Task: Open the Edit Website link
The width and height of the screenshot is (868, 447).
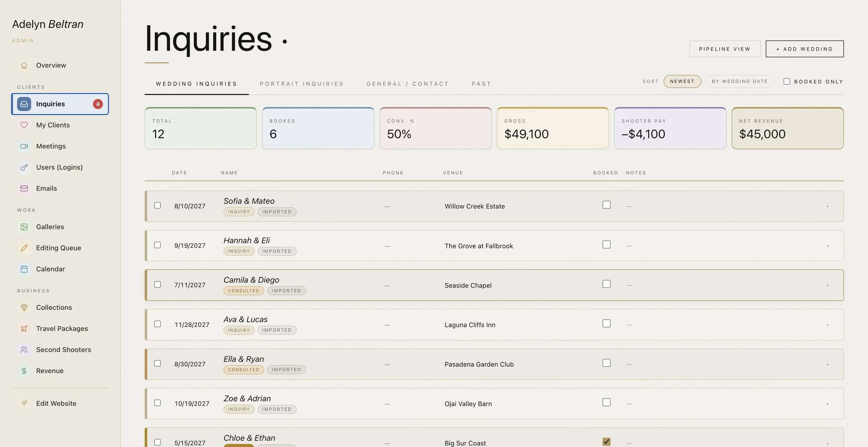Action: coord(60,403)
